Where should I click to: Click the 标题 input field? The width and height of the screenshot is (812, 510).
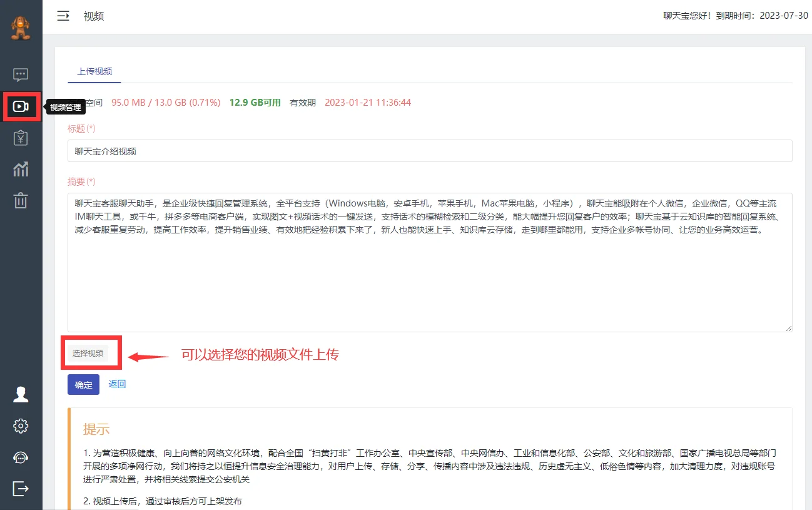430,151
